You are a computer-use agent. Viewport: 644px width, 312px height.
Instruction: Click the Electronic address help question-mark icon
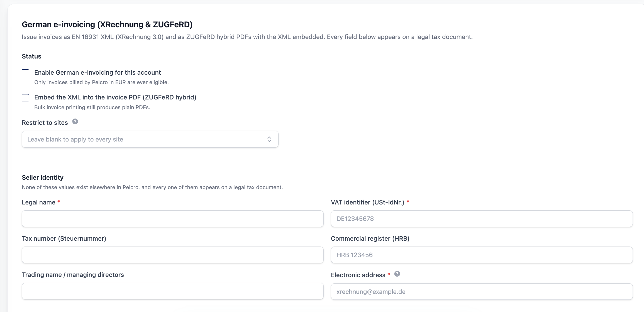point(397,274)
